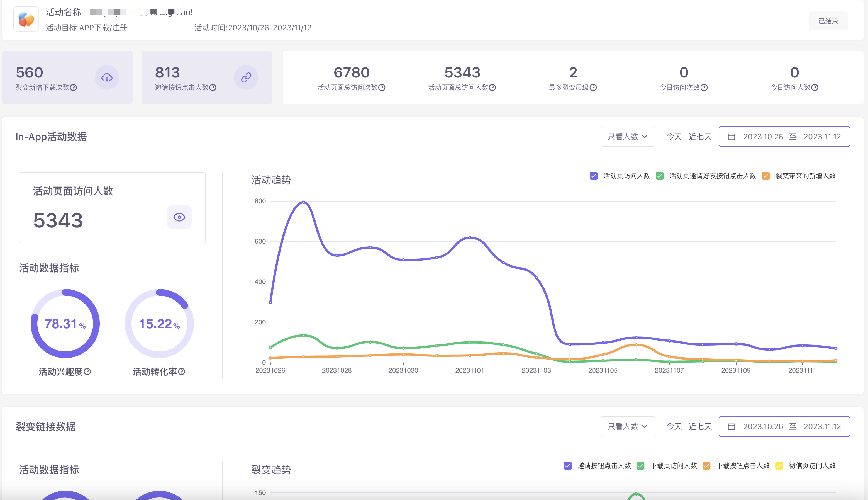The width and height of the screenshot is (868, 500).
Task: Toggle the eye icon beside 5343
Action: pos(179,217)
